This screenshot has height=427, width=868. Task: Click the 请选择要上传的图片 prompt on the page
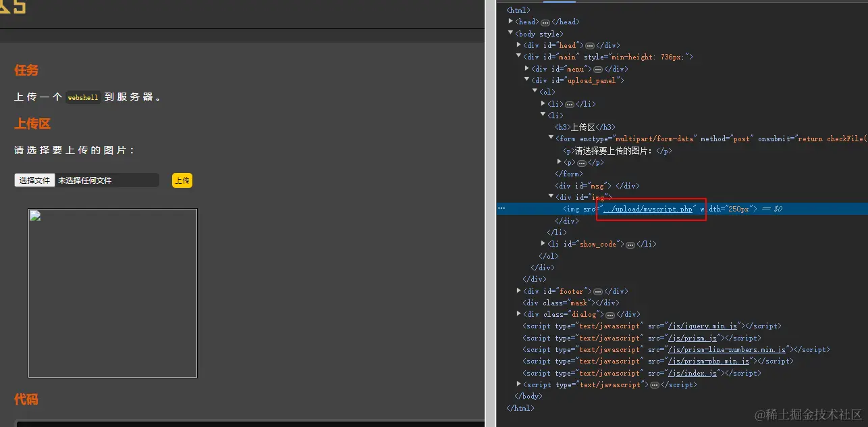pyautogui.click(x=74, y=150)
